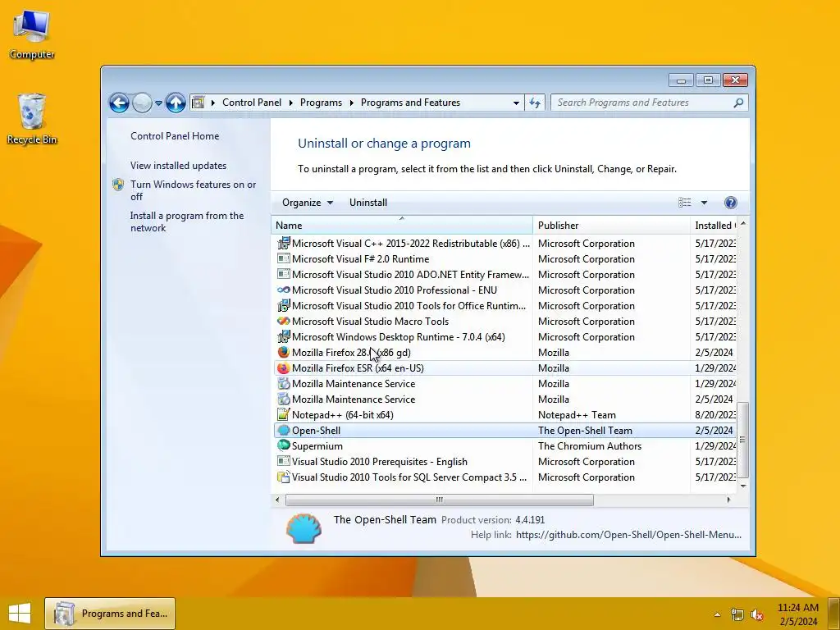Select Visual Studio Macro Tools icon
This screenshot has width=840, height=630.
click(x=283, y=321)
